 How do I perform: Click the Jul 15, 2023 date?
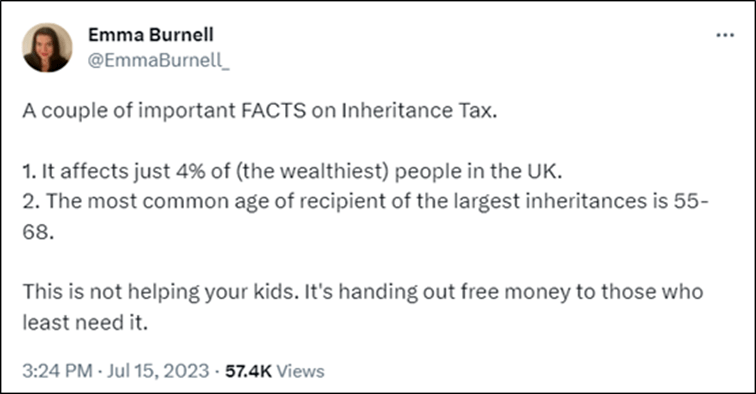coord(158,371)
